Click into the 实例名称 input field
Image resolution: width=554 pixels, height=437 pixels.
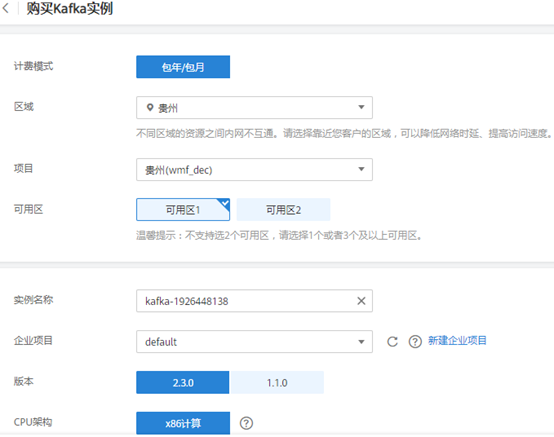[x=247, y=301]
